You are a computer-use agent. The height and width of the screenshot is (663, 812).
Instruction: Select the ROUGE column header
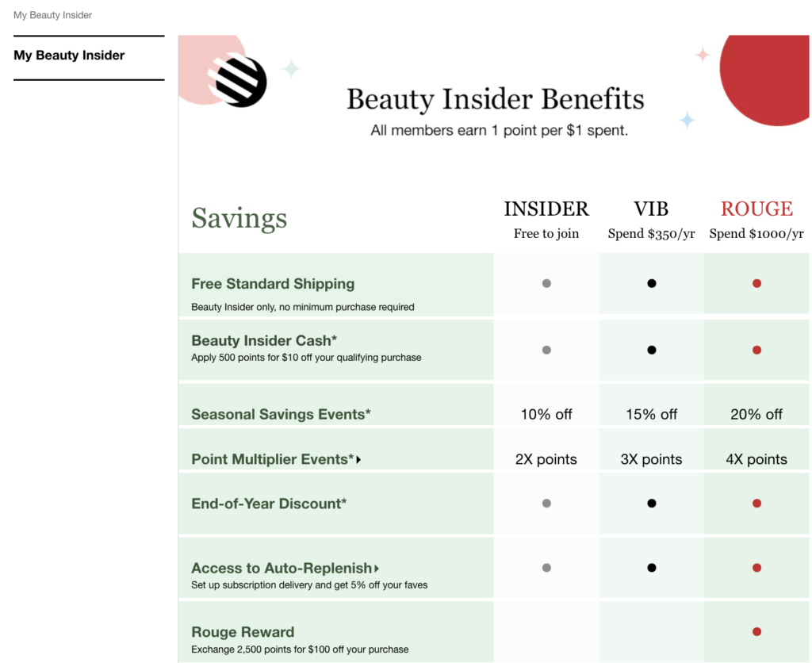pos(756,209)
